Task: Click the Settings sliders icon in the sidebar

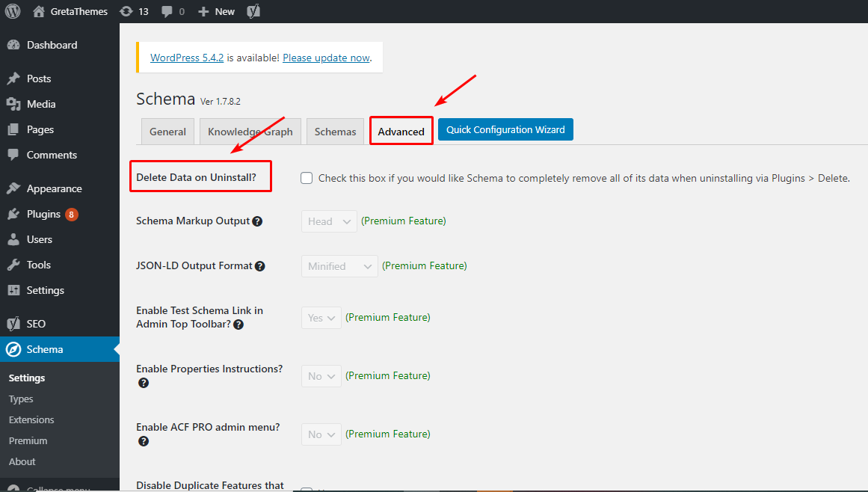Action: pos(13,291)
